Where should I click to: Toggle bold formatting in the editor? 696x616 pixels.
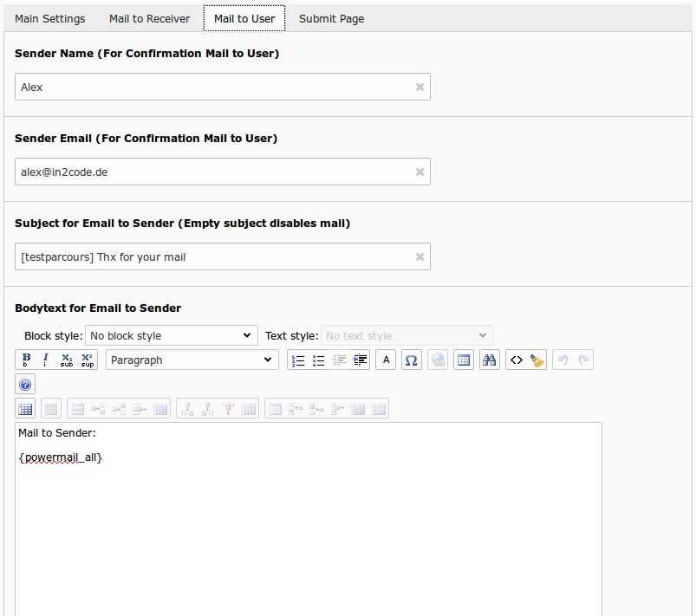(26, 360)
